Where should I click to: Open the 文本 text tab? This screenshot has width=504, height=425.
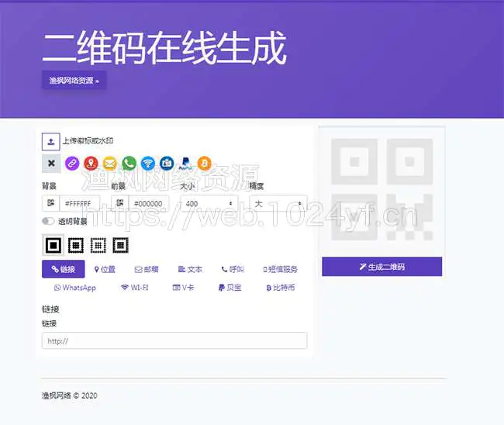click(190, 269)
